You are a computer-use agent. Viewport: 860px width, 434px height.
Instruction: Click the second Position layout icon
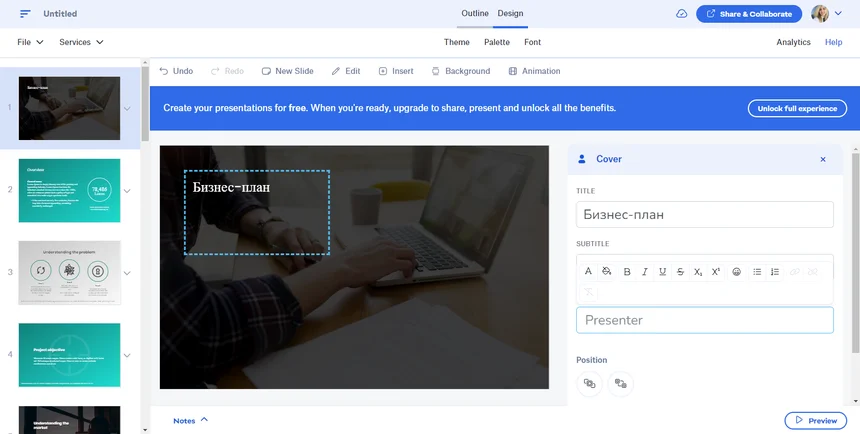(x=620, y=384)
